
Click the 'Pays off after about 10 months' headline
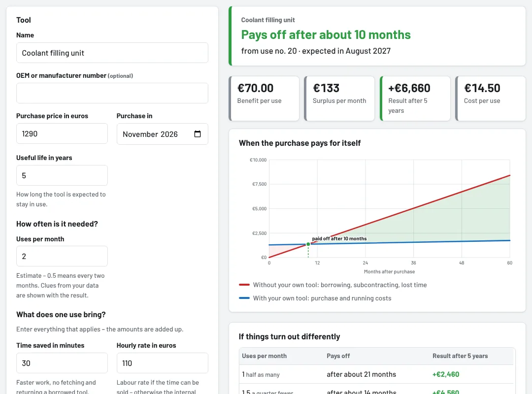[326, 34]
